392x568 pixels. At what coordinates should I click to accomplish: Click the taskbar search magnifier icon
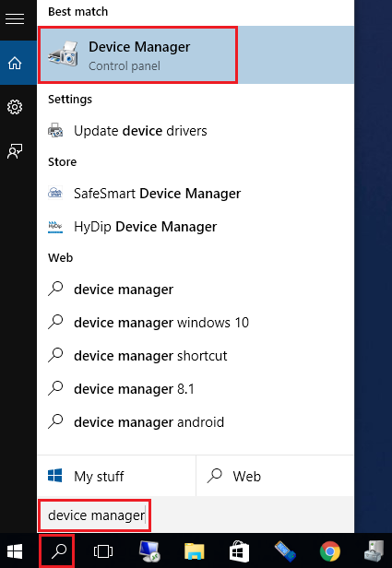point(57,551)
